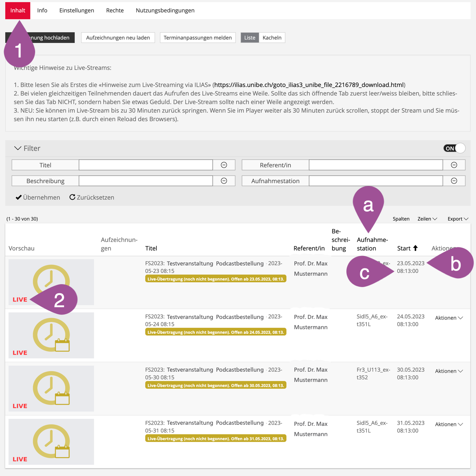This screenshot has height=476, width=476.
Task: Clear the Titel filter with minus icon
Action: coord(224,165)
